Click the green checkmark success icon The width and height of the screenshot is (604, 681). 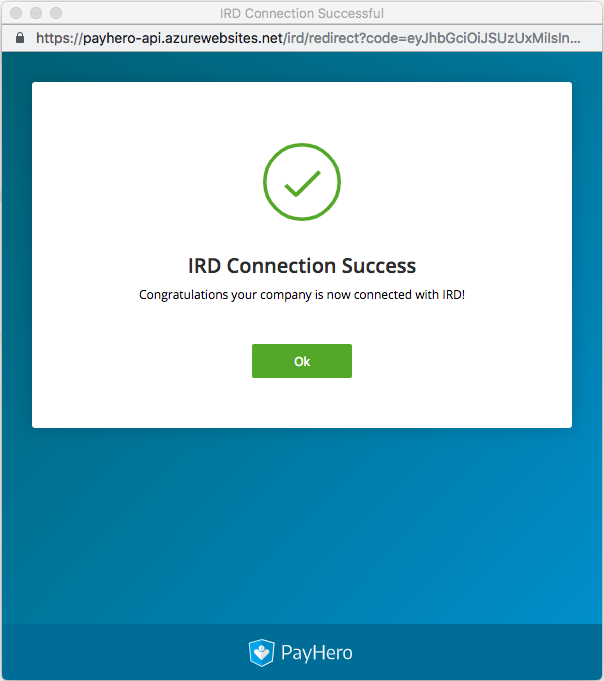click(x=302, y=182)
